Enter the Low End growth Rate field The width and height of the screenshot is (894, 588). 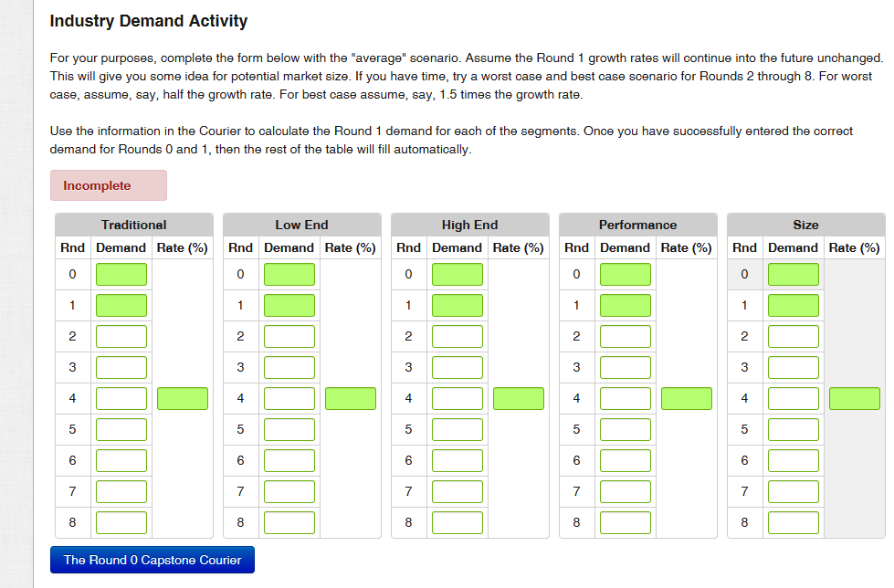click(350, 398)
